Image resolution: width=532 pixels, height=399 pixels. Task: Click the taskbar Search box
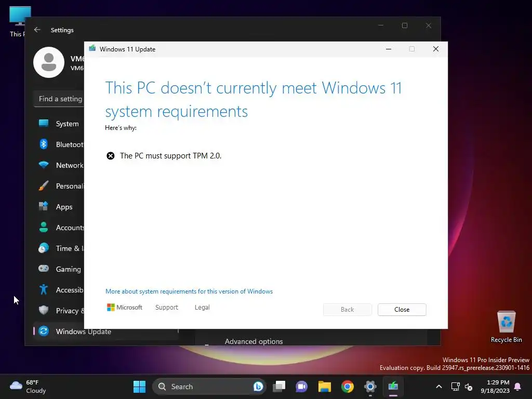pyautogui.click(x=209, y=387)
